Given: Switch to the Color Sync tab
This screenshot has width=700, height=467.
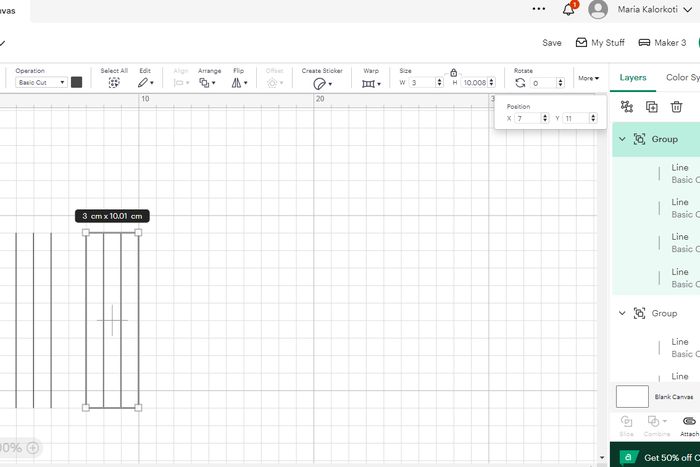Looking at the screenshot, I should click(x=683, y=78).
